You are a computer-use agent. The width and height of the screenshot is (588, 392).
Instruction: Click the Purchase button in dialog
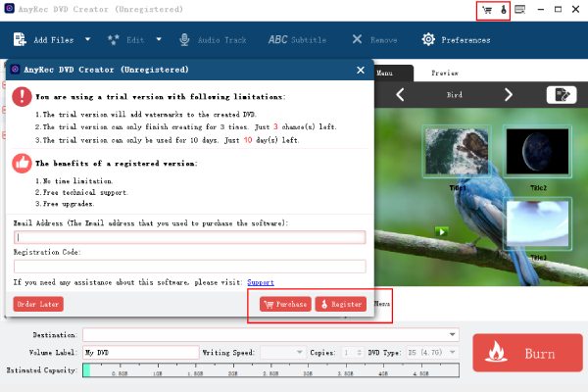click(x=285, y=304)
